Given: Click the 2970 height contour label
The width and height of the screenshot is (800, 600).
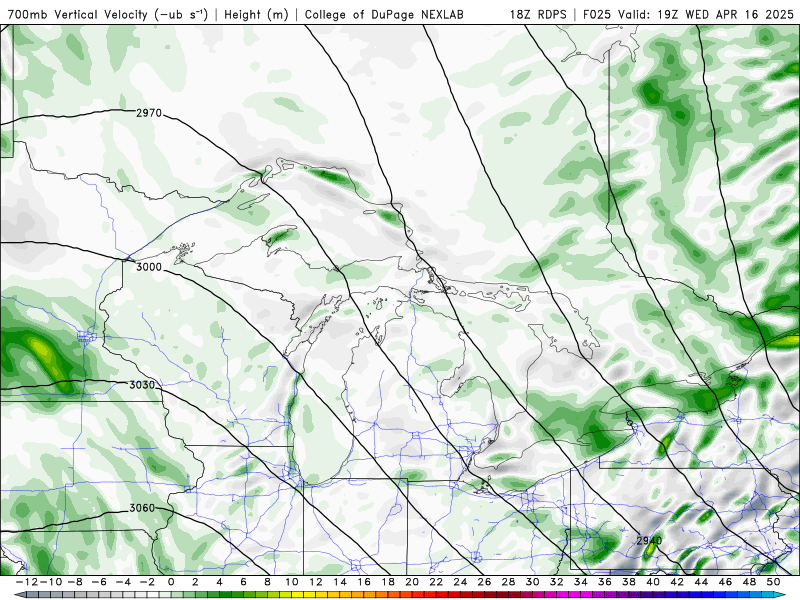Looking at the screenshot, I should click(148, 113).
